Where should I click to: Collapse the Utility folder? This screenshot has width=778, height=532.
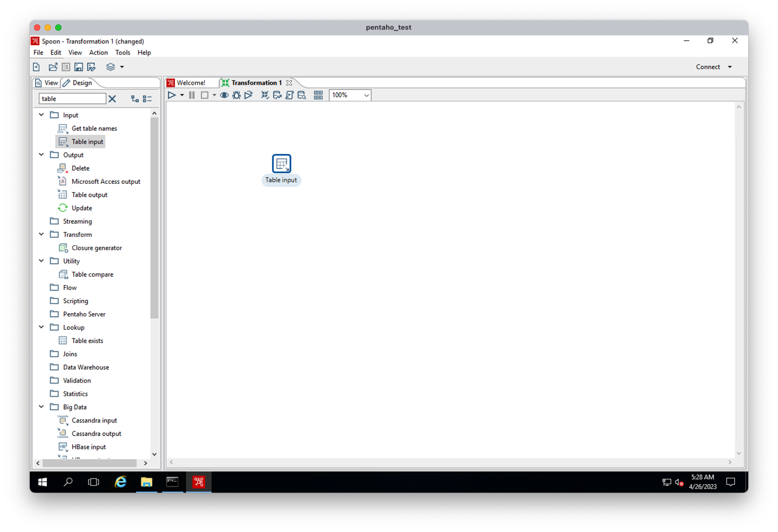pyautogui.click(x=41, y=261)
